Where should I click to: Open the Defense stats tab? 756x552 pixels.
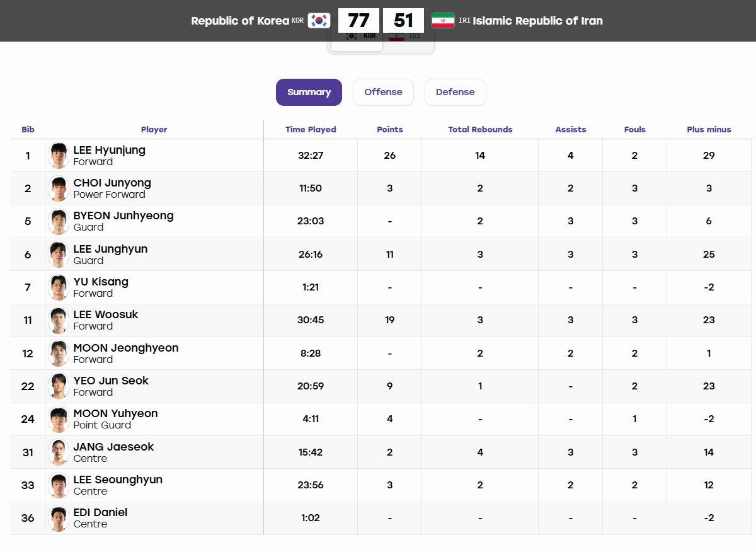pos(455,92)
